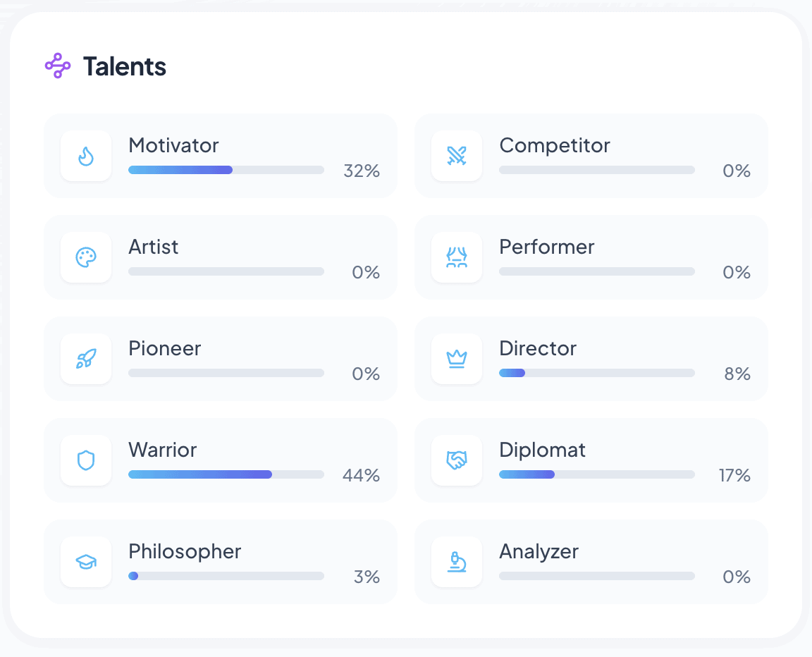Click the Competitor crossed swords icon
This screenshot has width=812, height=657.
tap(457, 156)
